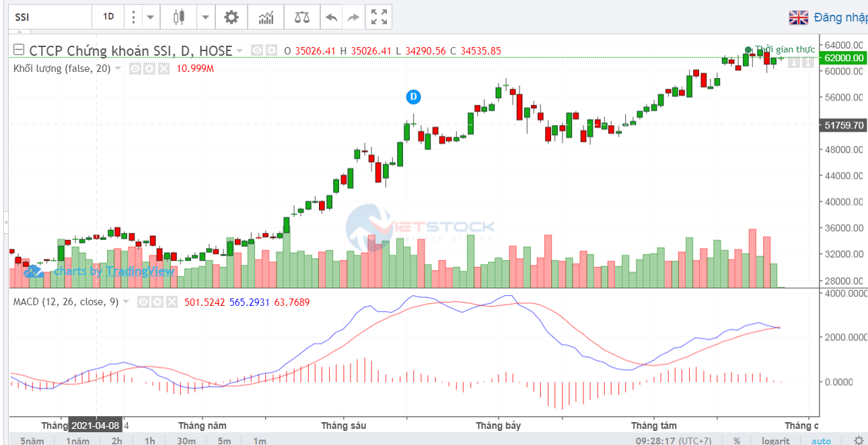
Task: Select the 1năm time range
Action: [78, 440]
